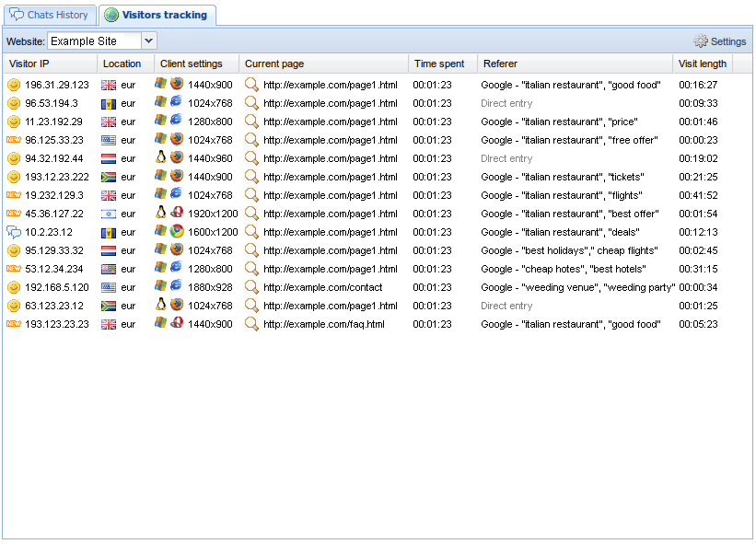Click the NEW badge for 96.125.33.23
The image size is (756, 544).
coord(14,140)
